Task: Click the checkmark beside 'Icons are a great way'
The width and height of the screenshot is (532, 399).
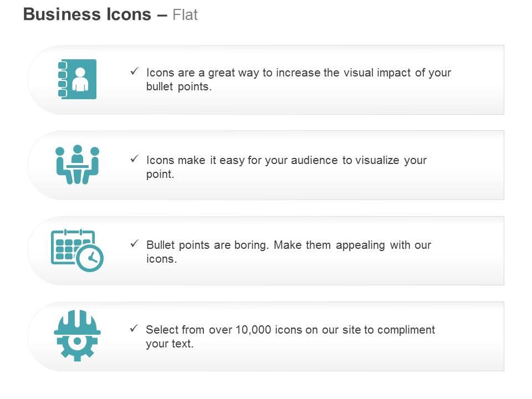Action: tap(135, 71)
